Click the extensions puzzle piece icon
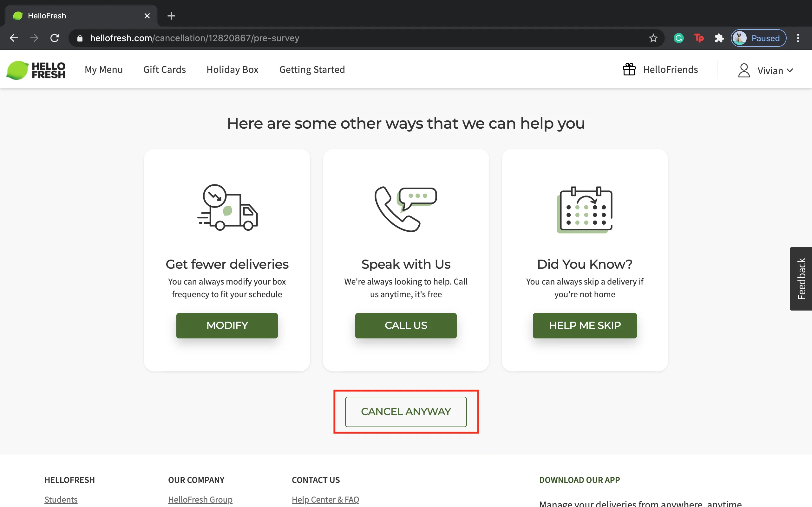This screenshot has height=507, width=812. click(719, 38)
